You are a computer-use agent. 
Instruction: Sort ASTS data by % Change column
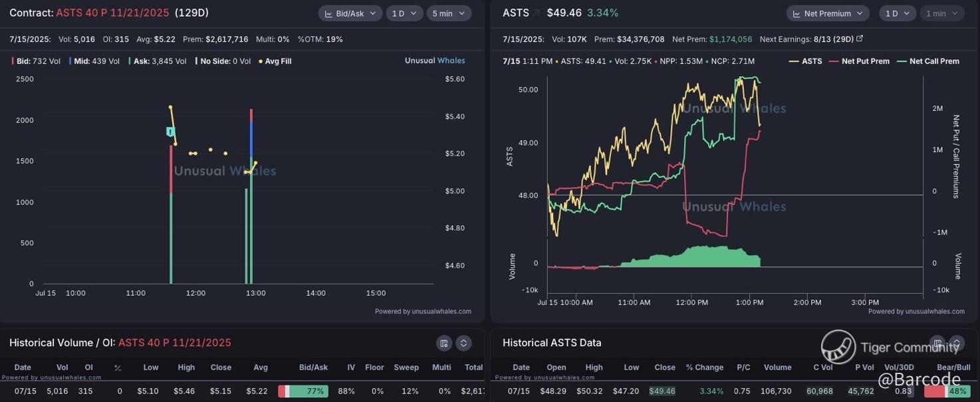tap(705, 367)
